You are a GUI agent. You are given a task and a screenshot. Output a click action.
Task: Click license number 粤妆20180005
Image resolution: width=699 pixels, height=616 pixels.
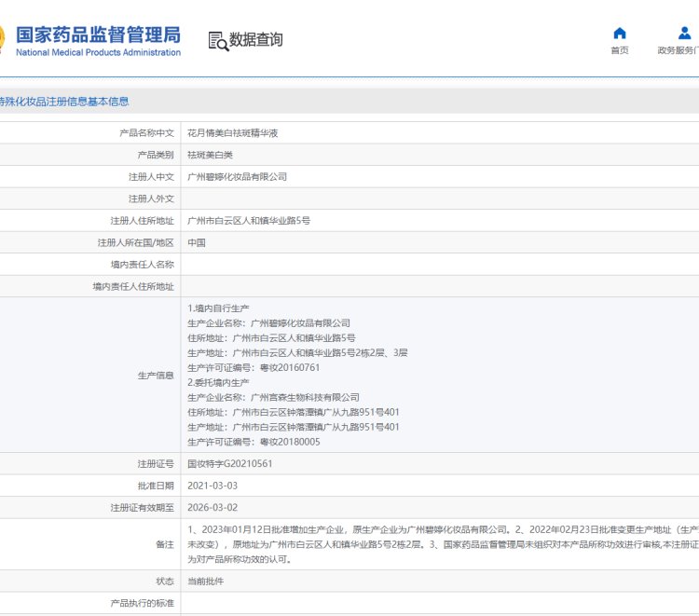(x=290, y=442)
